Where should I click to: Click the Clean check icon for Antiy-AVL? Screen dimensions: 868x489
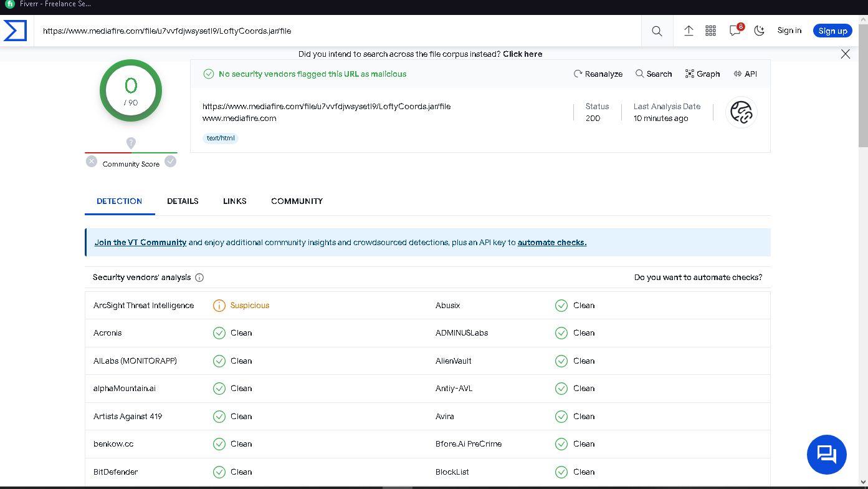click(561, 389)
